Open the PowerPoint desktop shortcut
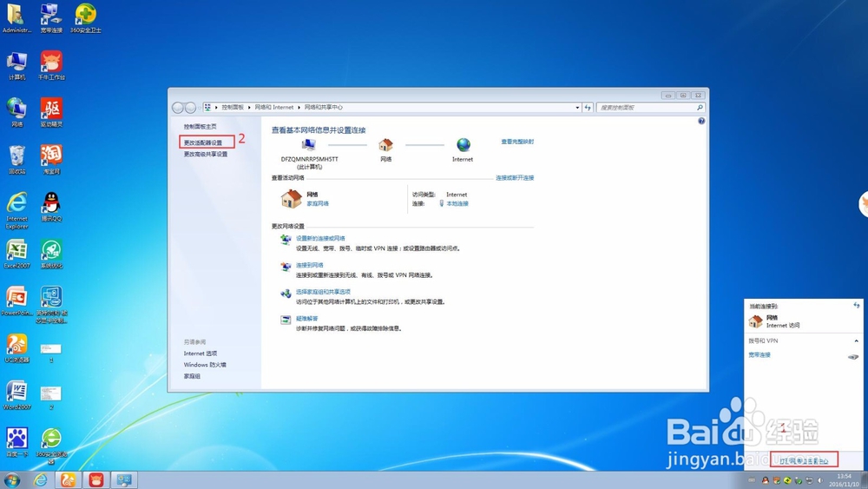This screenshot has height=489, width=868. tap(16, 301)
